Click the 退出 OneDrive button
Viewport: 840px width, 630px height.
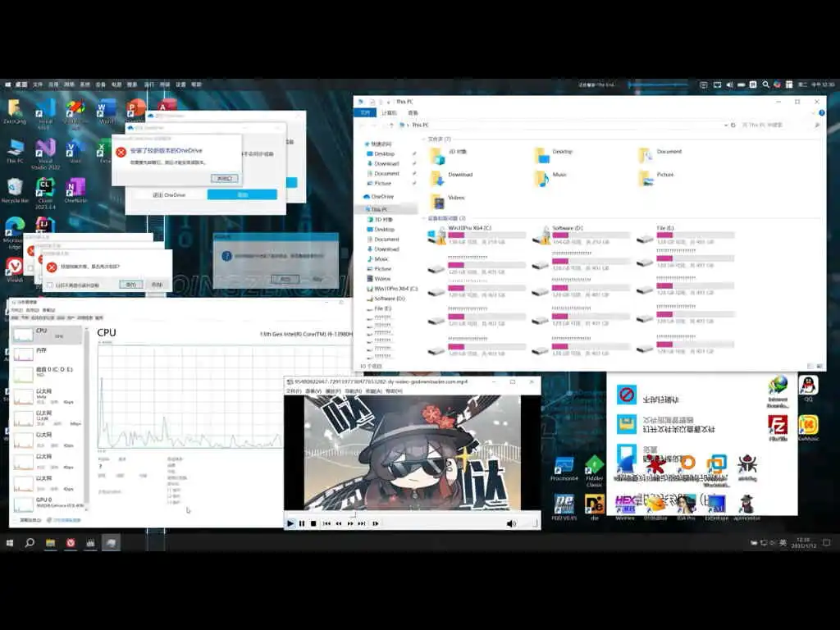(169, 195)
